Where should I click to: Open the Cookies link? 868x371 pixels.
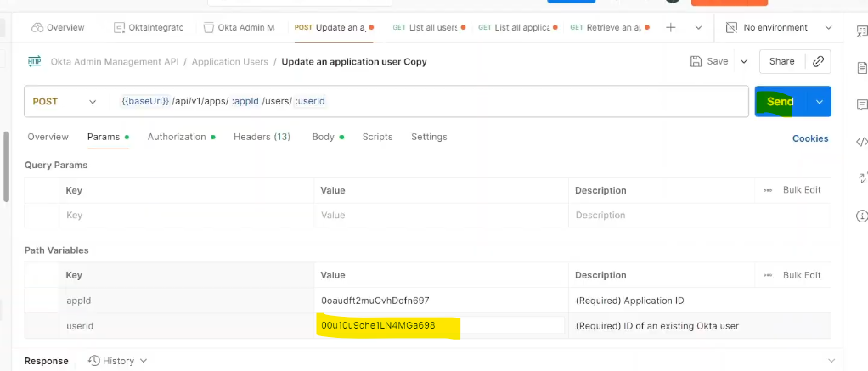pyautogui.click(x=809, y=138)
